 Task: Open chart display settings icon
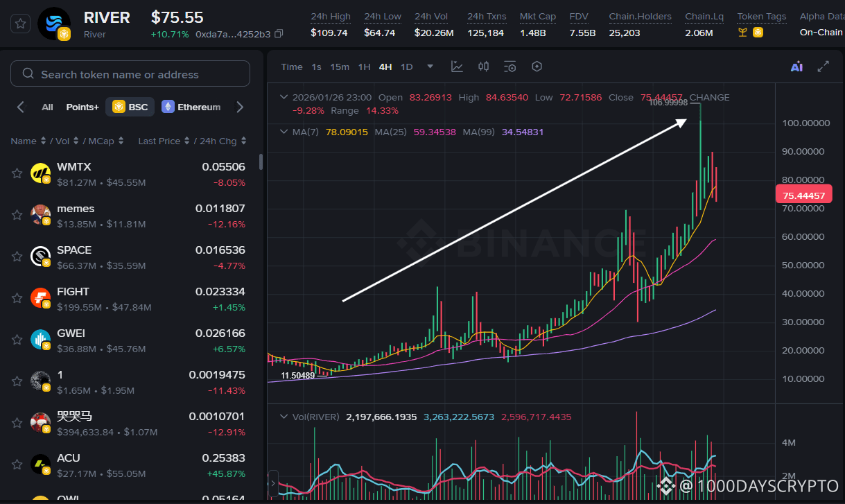pos(510,67)
